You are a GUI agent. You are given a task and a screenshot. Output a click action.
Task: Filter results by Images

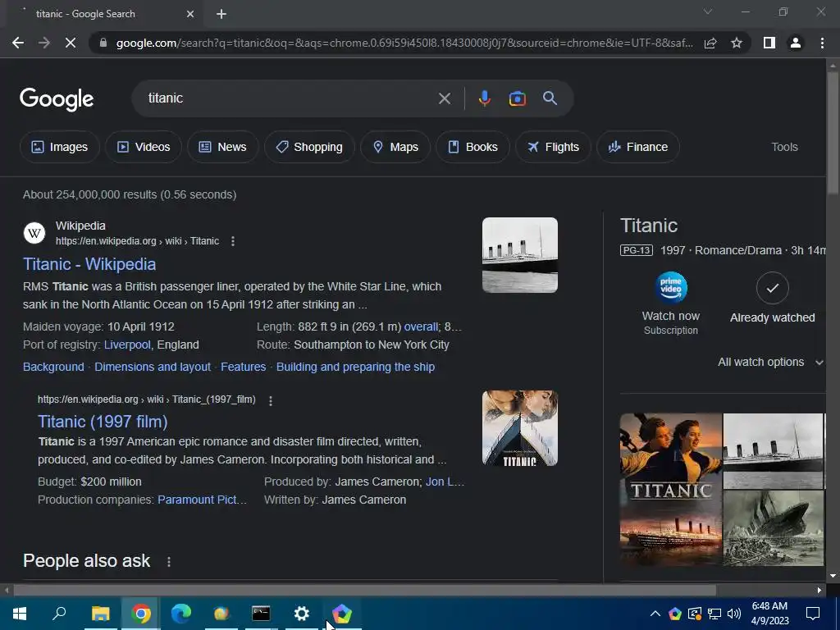[x=59, y=147]
